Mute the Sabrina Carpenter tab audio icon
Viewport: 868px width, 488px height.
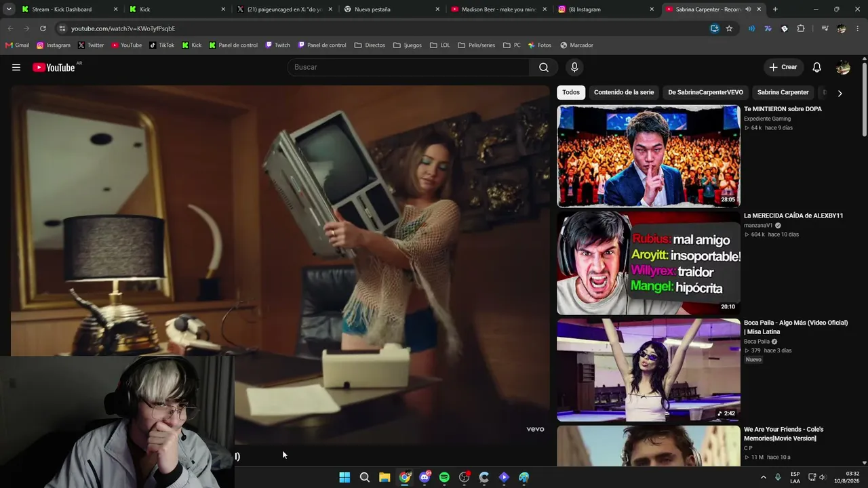tap(748, 9)
